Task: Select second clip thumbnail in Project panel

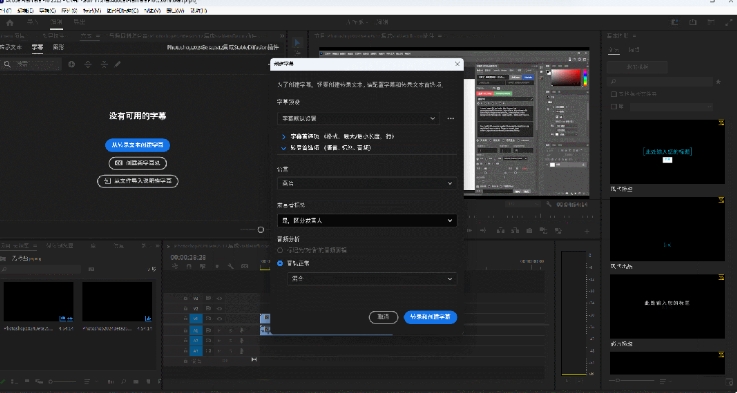Action: [x=117, y=302]
